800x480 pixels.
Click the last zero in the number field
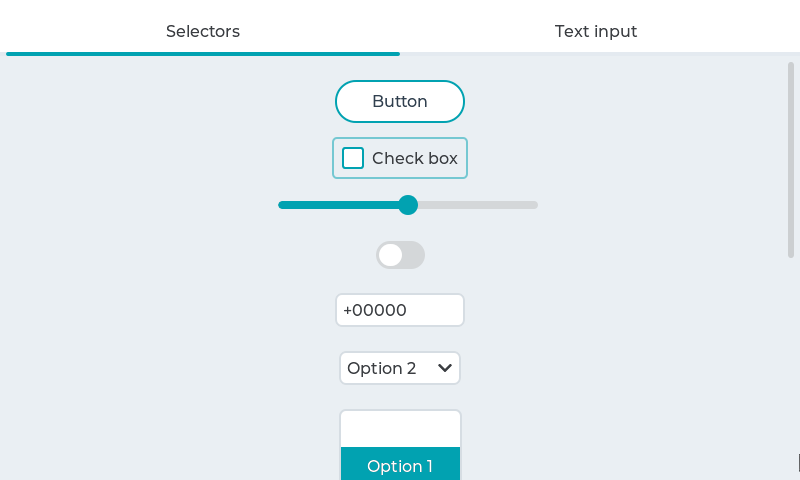pyautogui.click(x=401, y=310)
